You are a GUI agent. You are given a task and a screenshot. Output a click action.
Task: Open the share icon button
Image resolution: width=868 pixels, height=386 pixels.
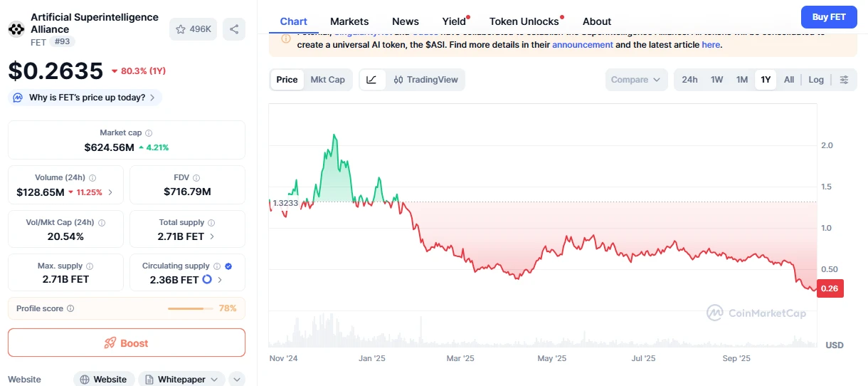coord(234,29)
